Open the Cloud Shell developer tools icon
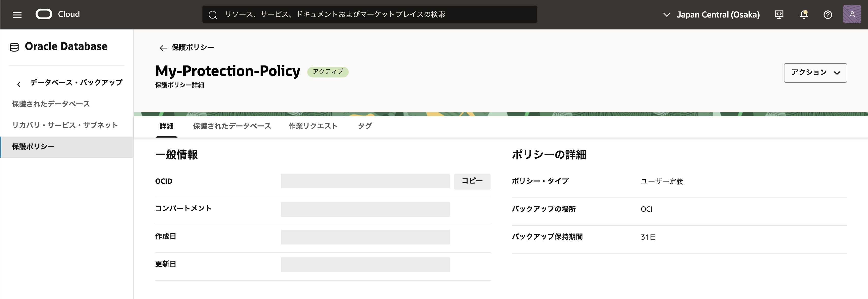The width and height of the screenshot is (868, 299). pos(779,14)
